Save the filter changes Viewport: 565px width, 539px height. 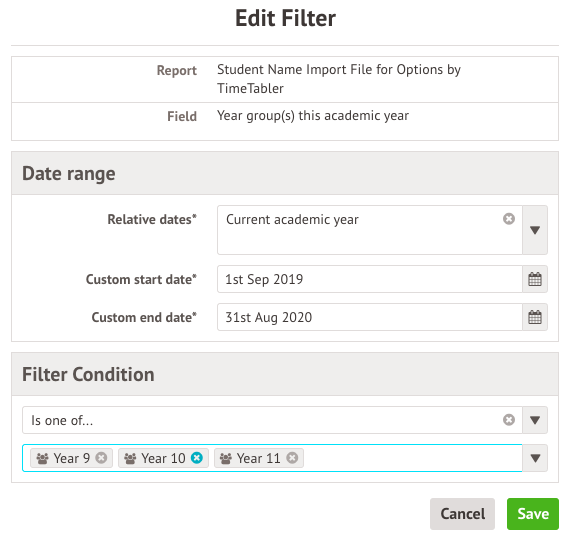point(533,514)
